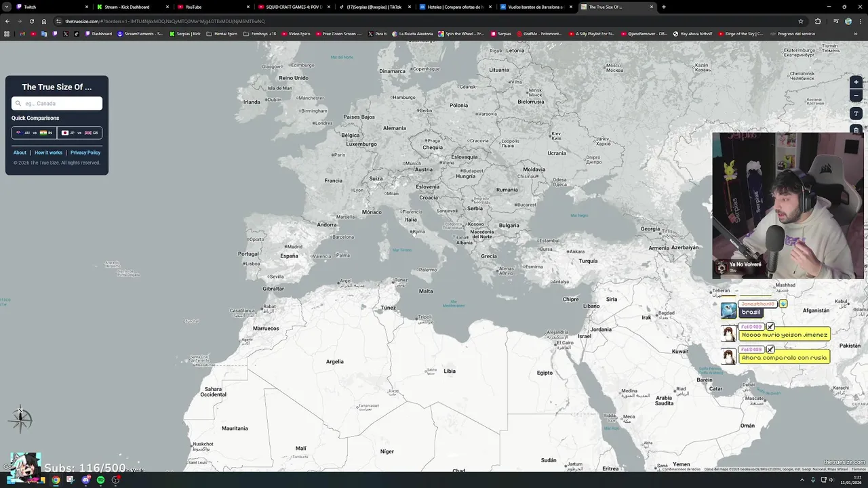Close the YouTube tab
This screenshot has width=868, height=488.
[x=248, y=7]
